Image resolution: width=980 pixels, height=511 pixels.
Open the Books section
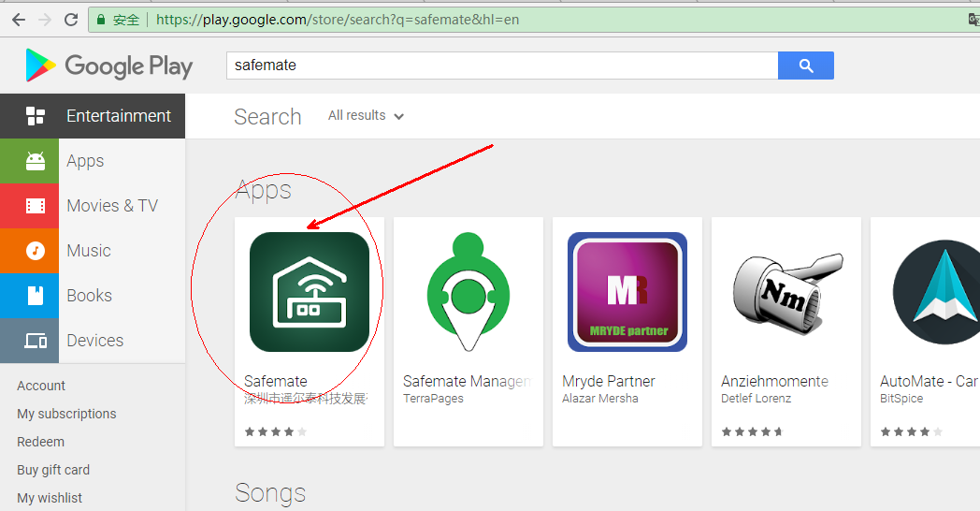pyautogui.click(x=93, y=296)
